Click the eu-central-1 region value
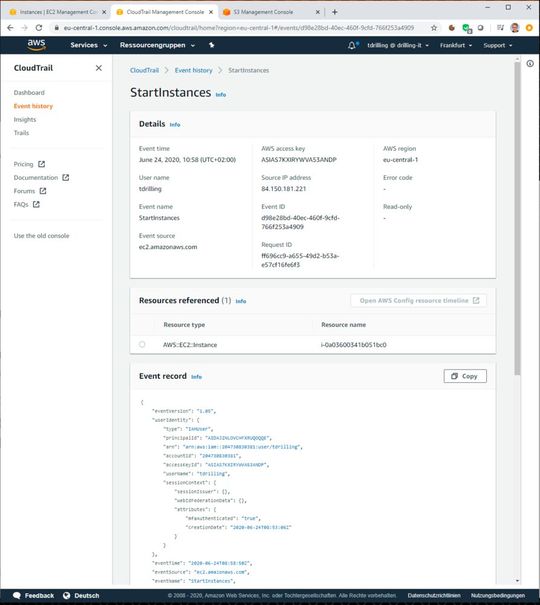The width and height of the screenshot is (540, 605). click(400, 159)
